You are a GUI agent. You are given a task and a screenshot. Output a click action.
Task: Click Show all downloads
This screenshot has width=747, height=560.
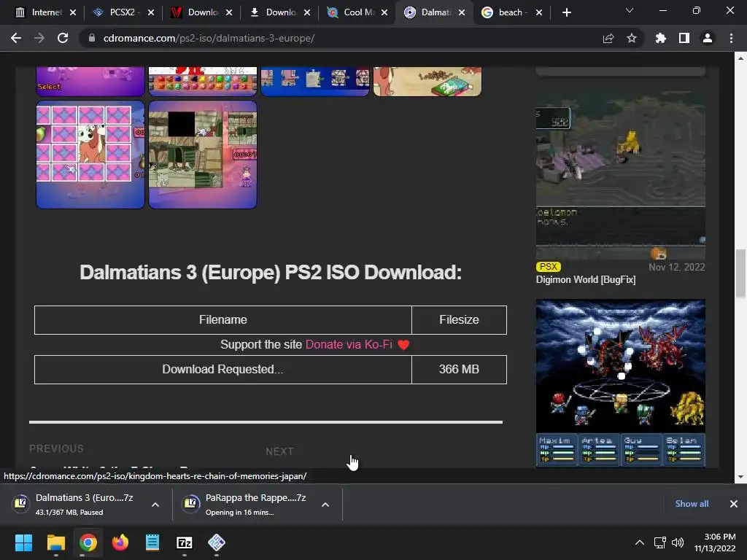(x=692, y=504)
